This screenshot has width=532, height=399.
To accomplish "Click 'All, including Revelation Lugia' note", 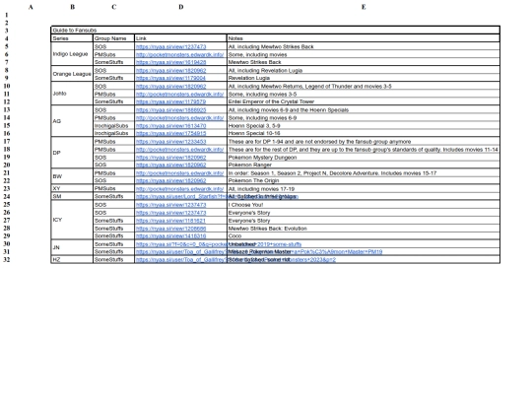I will tap(265, 71).
